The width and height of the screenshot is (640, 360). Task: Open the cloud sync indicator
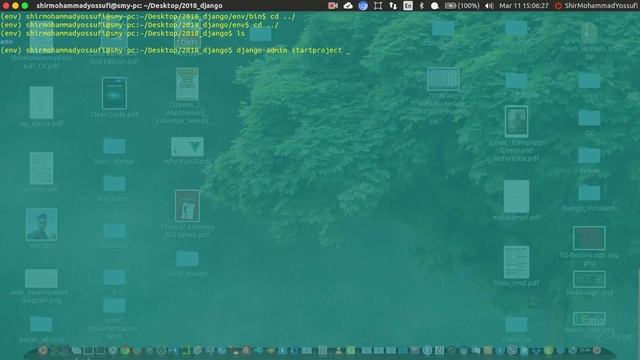[348, 6]
